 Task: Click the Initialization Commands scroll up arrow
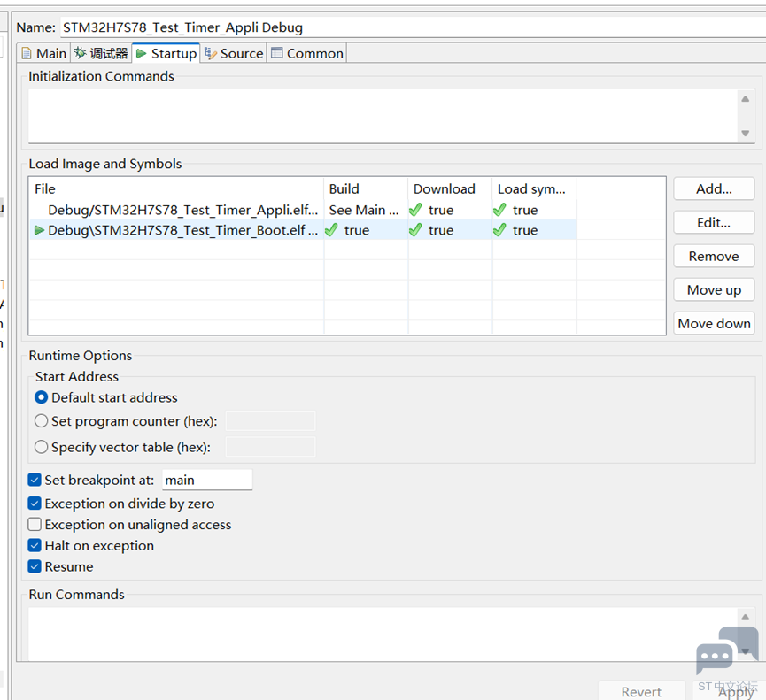(x=745, y=99)
